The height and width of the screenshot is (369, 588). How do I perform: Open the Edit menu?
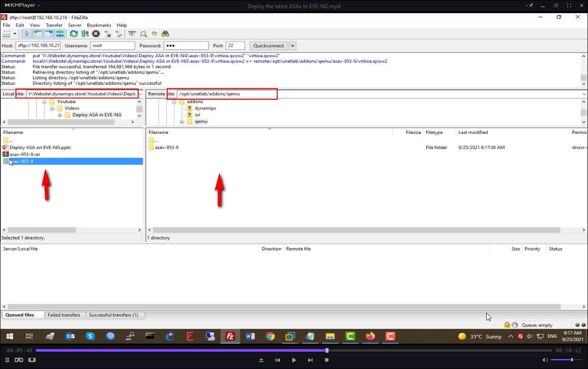coord(20,25)
